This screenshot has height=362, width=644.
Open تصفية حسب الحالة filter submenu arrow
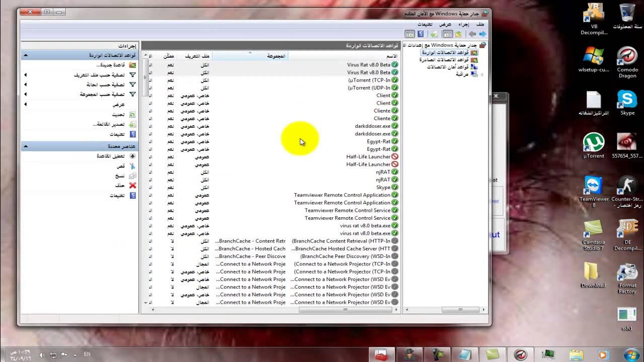click(x=26, y=84)
